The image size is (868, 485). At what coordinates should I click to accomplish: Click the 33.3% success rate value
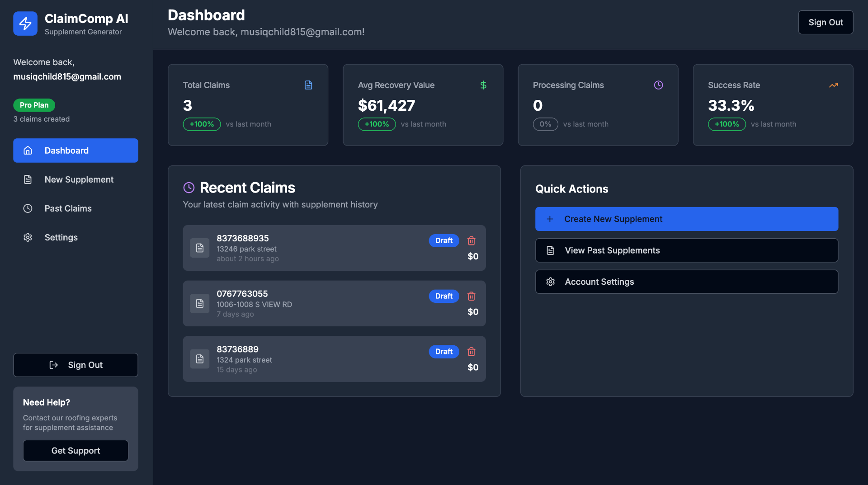731,105
